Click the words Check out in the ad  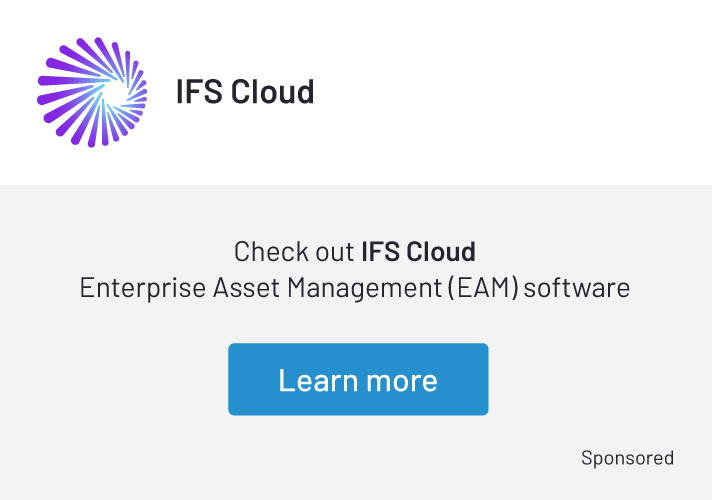294,251
